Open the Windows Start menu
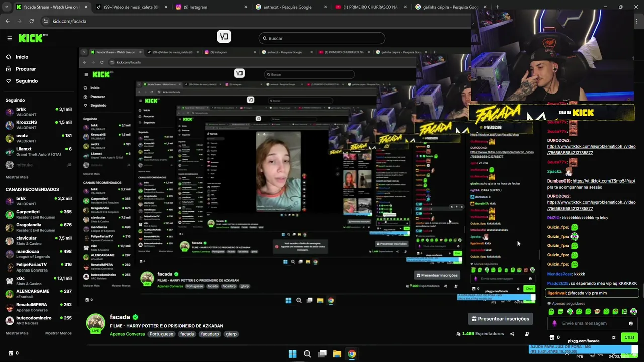 click(292, 354)
